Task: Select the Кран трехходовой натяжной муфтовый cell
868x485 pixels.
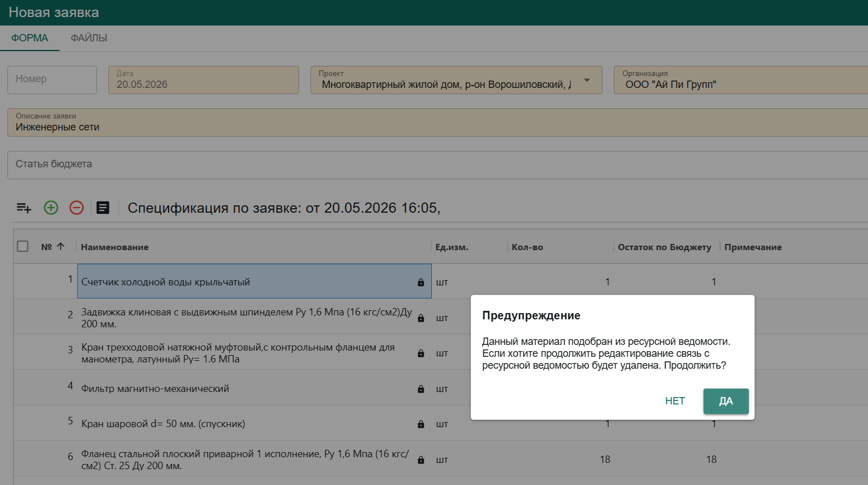Action: coord(254,353)
